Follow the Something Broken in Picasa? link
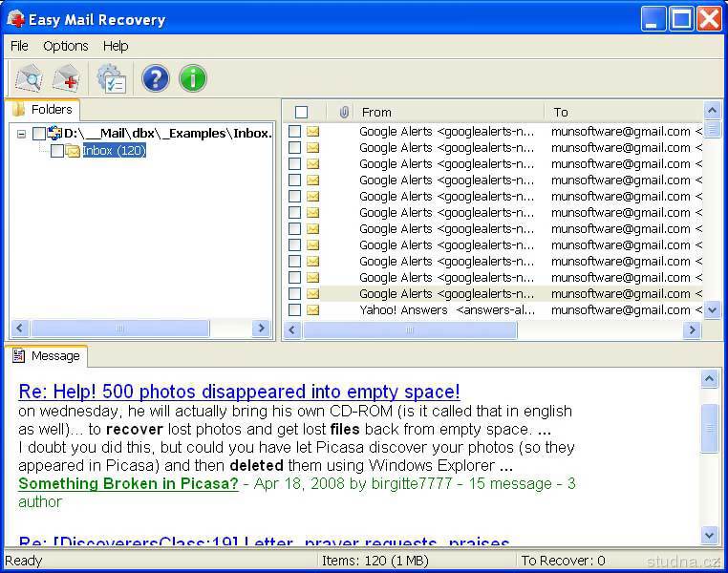Viewport: 728px width, 573px height. coord(128,483)
